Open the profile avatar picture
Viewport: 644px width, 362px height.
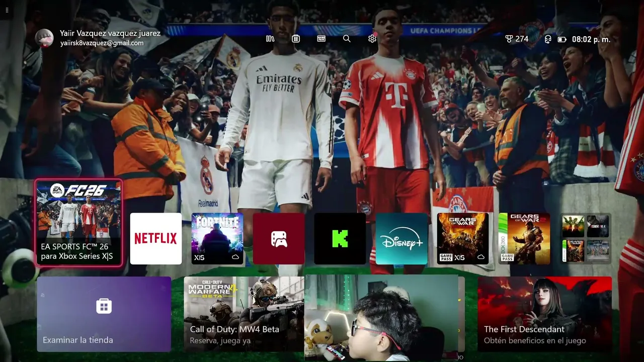point(44,38)
